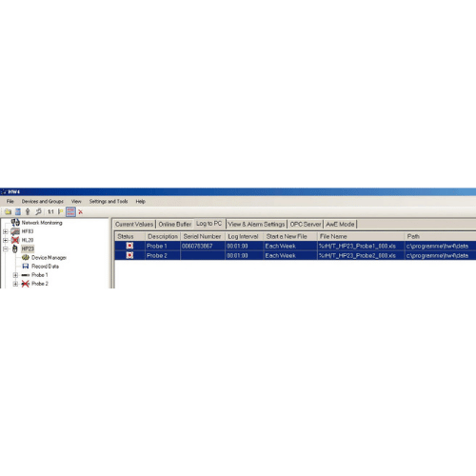476x476 pixels.
Task: Click the open folder toolbar icon
Action: pos(8,211)
